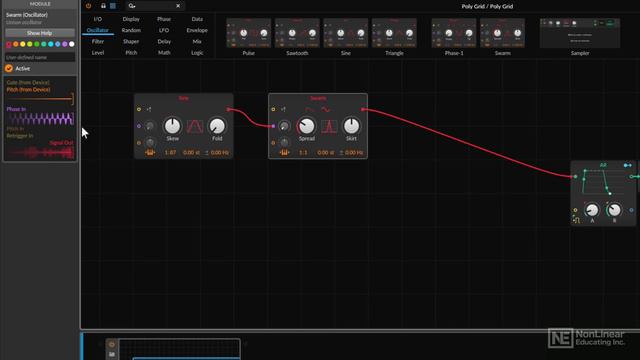
Task: Choose the purple module color swatch
Action: pos(65,44)
